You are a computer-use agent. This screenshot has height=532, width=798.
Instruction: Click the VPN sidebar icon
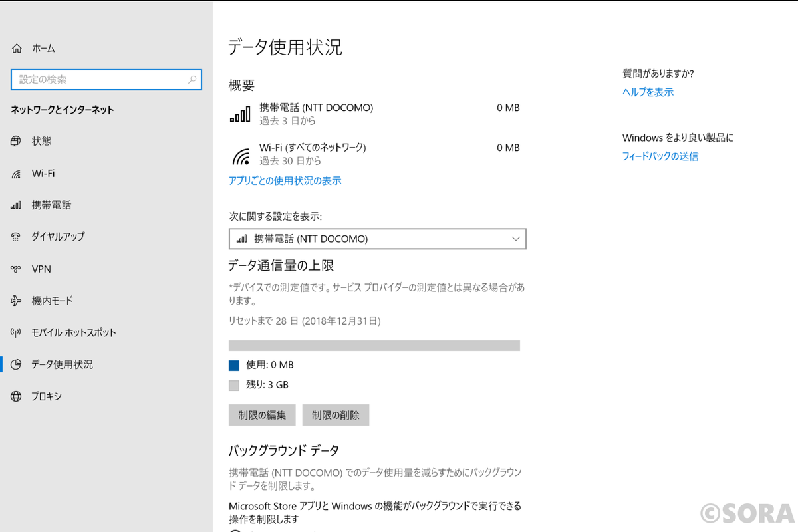[x=17, y=269]
